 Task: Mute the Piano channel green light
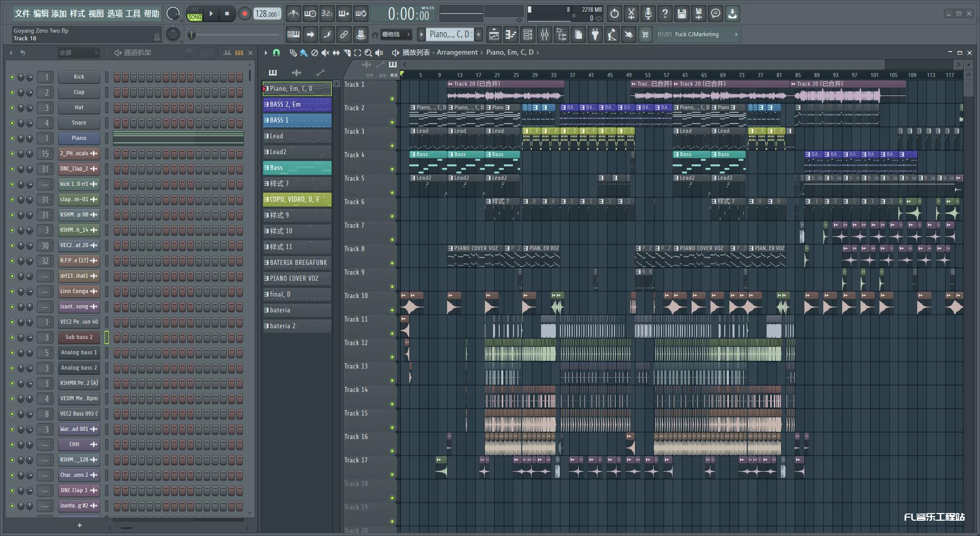(x=12, y=138)
